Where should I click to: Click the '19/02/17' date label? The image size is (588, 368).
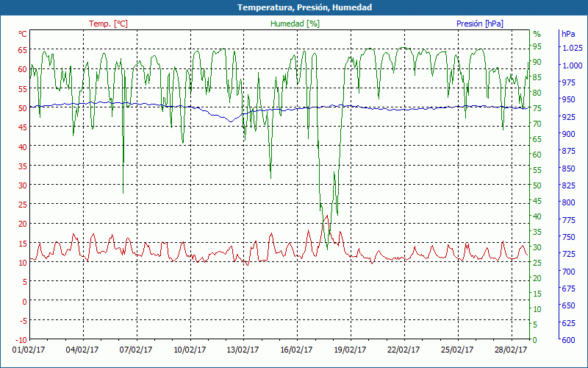(350, 350)
